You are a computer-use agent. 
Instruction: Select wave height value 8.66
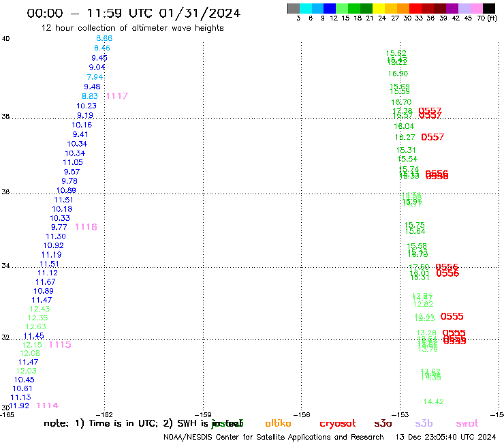click(x=104, y=38)
